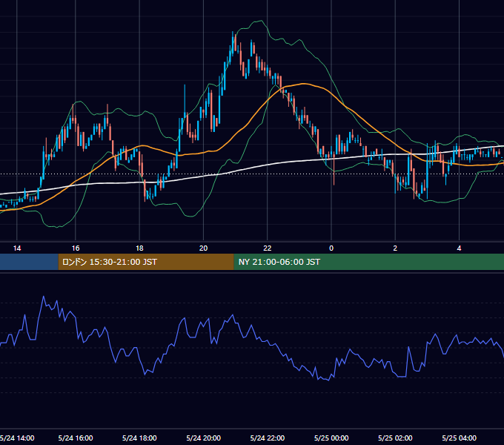Click the 5/25 00:00 date label
The width and height of the screenshot is (504, 445).
[331, 438]
